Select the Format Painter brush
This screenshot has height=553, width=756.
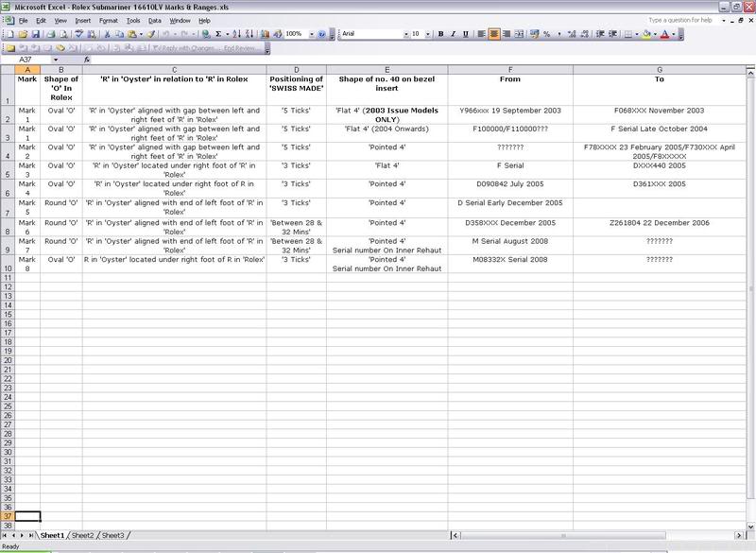tap(151, 34)
